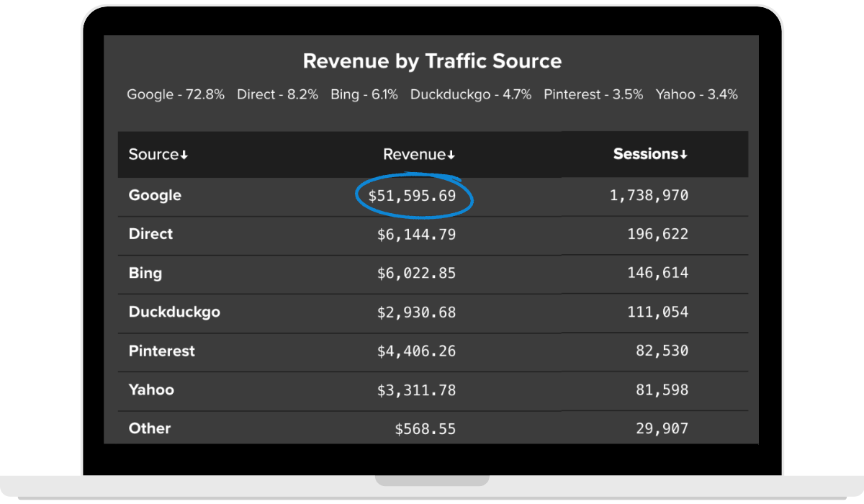864x504 pixels.
Task: Select Duckduckgo sessions value 111,054
Action: click(x=658, y=312)
